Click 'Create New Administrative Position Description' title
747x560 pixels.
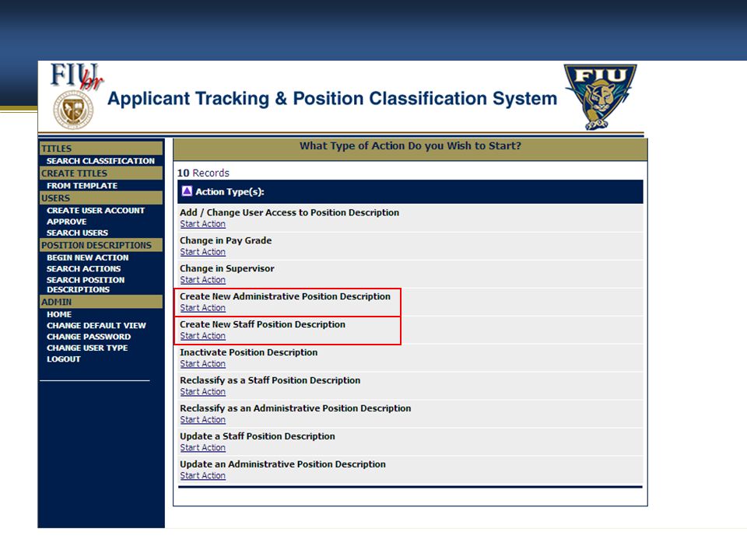285,296
